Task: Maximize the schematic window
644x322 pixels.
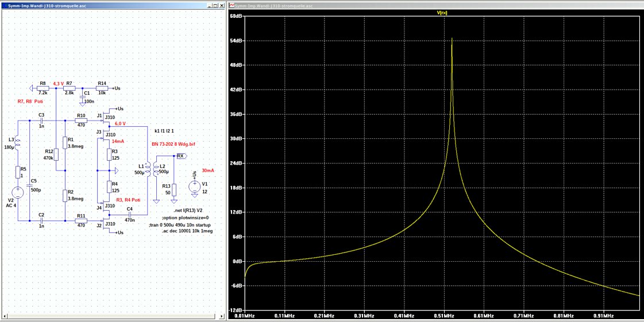Action: pyautogui.click(x=215, y=5)
